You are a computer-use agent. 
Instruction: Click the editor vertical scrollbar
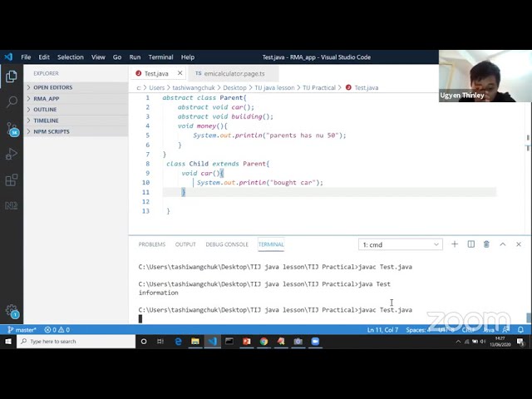click(x=528, y=163)
